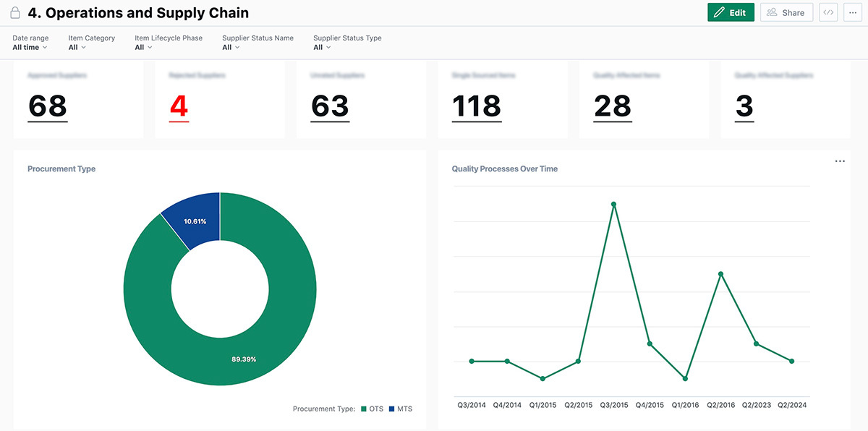Click the underlined KPI value 3

point(744,106)
